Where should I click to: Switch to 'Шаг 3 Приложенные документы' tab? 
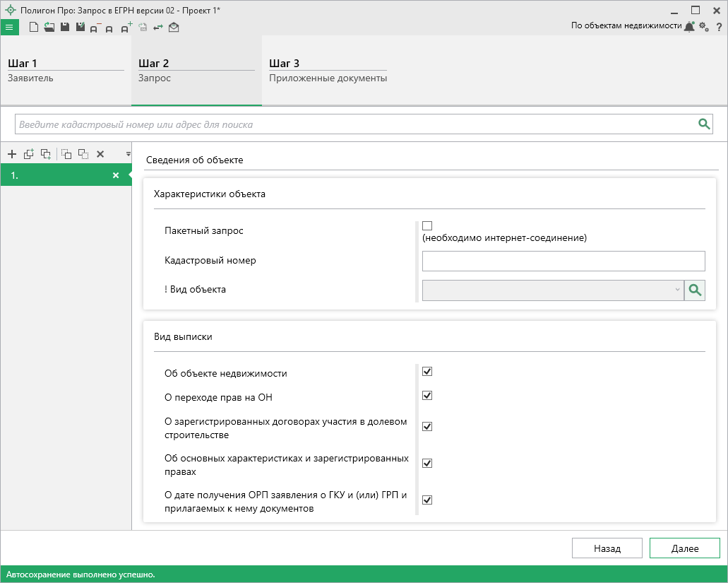click(x=328, y=71)
